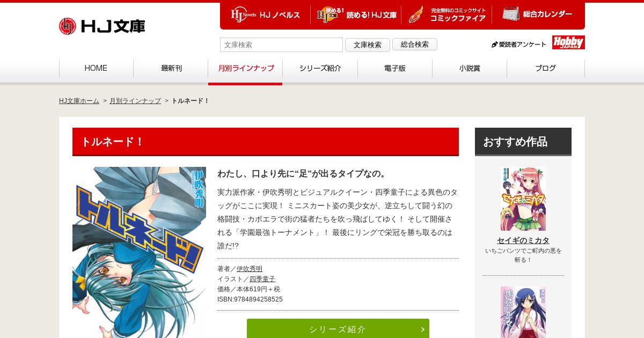
Task: Open 月別ラインナップ menu item
Action: (x=246, y=68)
